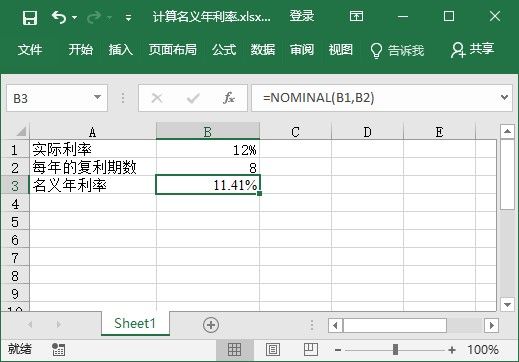This screenshot has height=362, width=519.
Task: Save the workbook with the floppy icon
Action: coord(30,17)
